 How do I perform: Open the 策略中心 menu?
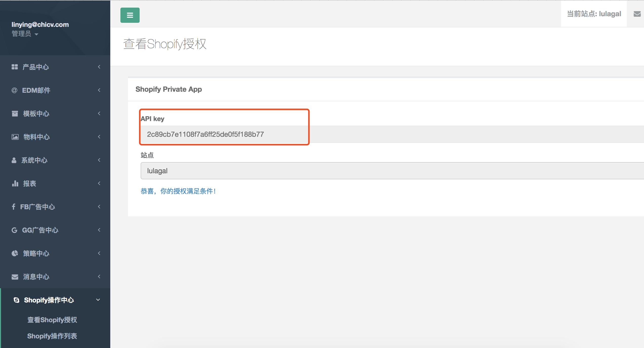55,253
